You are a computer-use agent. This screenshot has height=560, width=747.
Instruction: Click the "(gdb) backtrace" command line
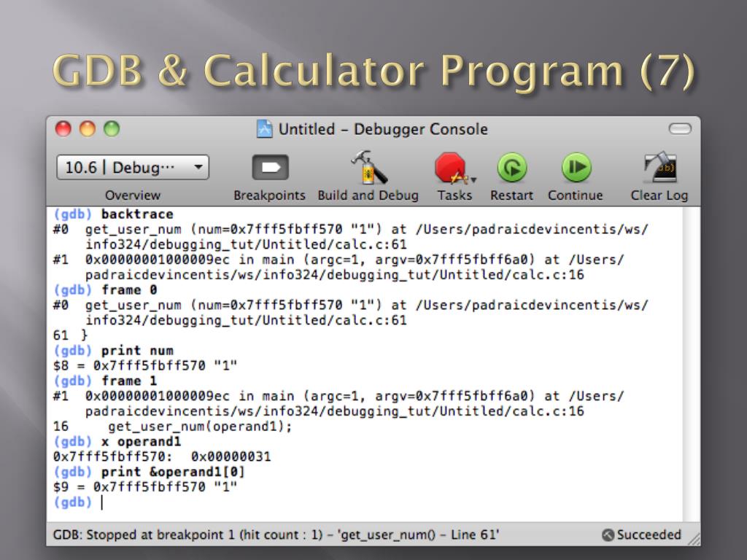pos(113,214)
